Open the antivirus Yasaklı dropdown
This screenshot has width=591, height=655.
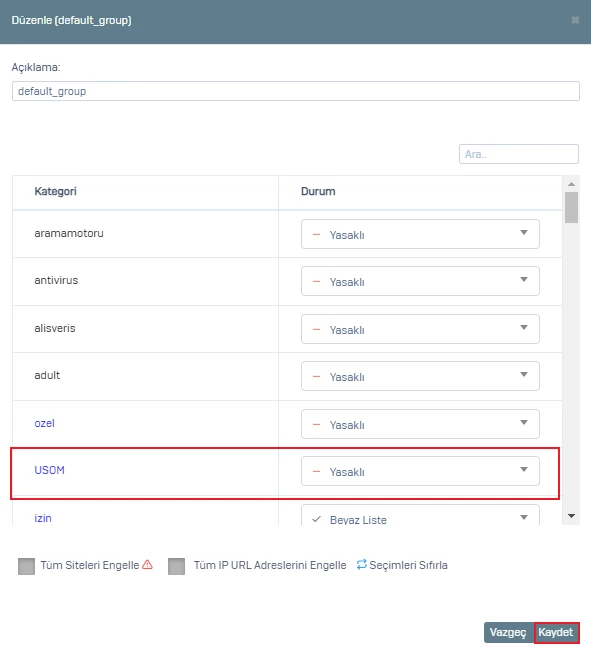pyautogui.click(x=420, y=281)
